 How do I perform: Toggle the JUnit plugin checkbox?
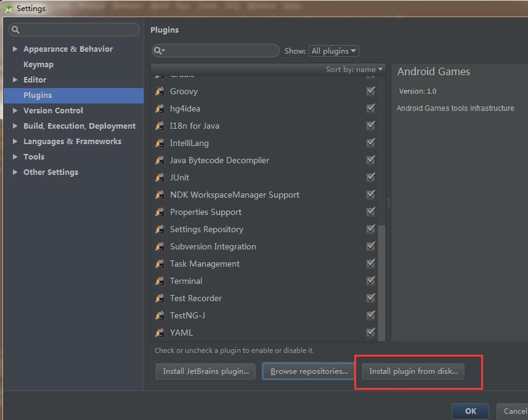[x=371, y=177]
